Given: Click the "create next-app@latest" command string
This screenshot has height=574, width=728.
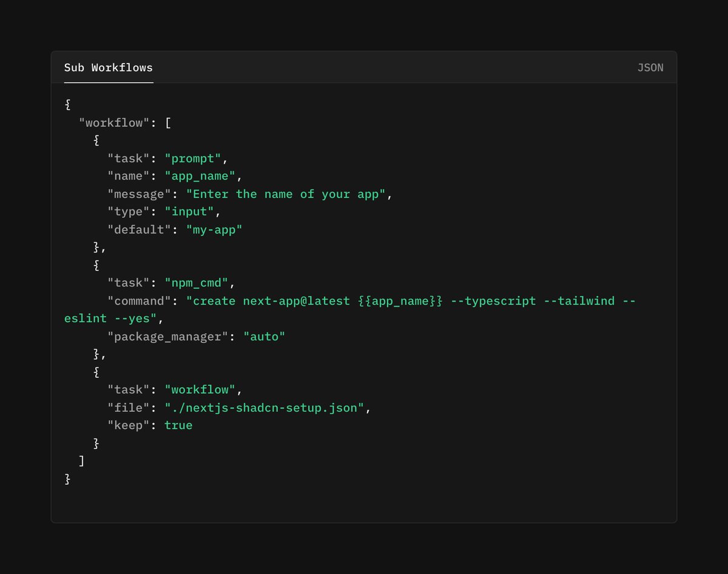Looking at the screenshot, I should (x=411, y=301).
